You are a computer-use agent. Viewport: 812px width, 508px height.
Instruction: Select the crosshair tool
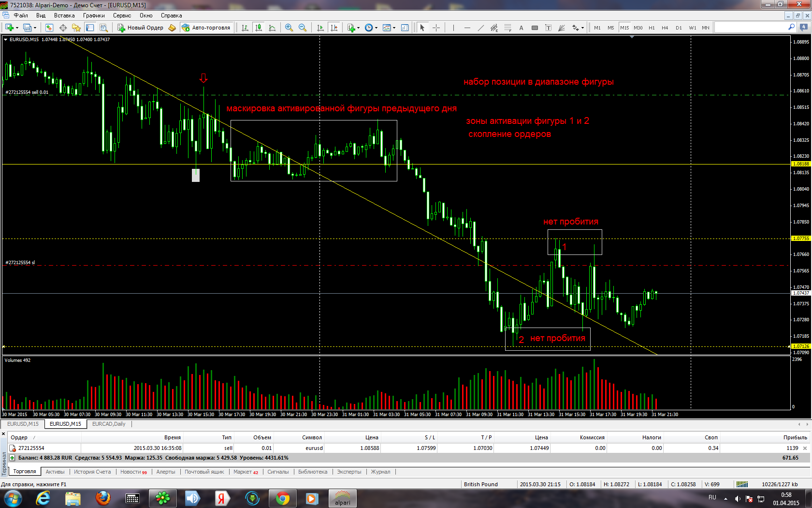click(x=436, y=28)
